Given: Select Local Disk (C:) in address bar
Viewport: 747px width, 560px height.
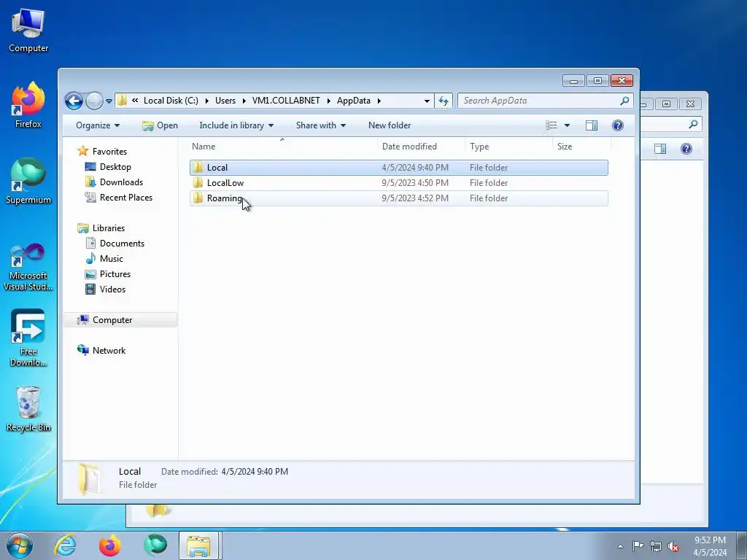Looking at the screenshot, I should click(171, 101).
